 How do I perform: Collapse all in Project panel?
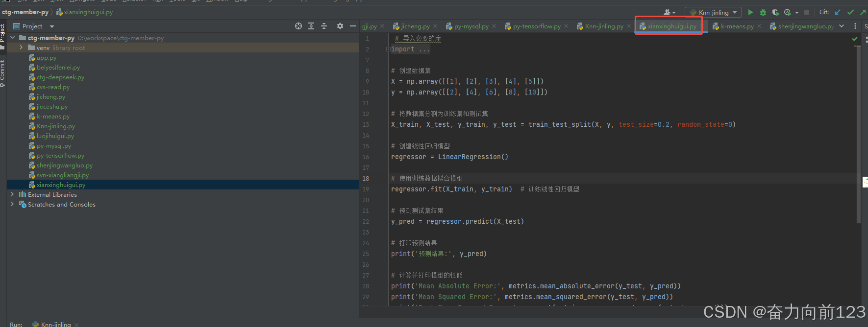[x=324, y=26]
